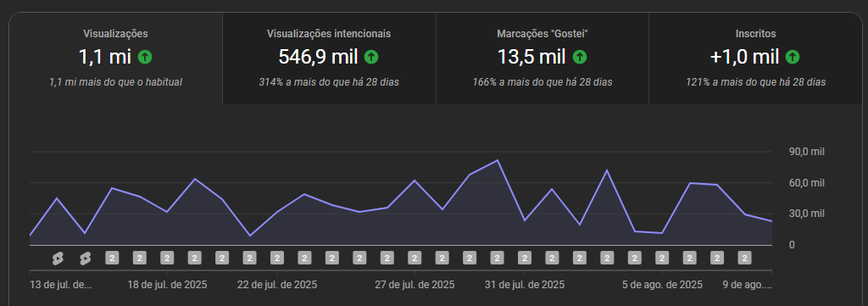Image resolution: width=868 pixels, height=306 pixels.
Task: Click green up arrow beside +1,0 mil
Action: [793, 57]
